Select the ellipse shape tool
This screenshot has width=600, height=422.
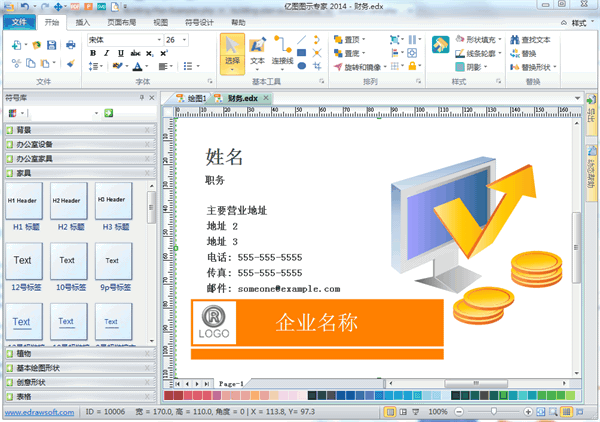(x=302, y=66)
